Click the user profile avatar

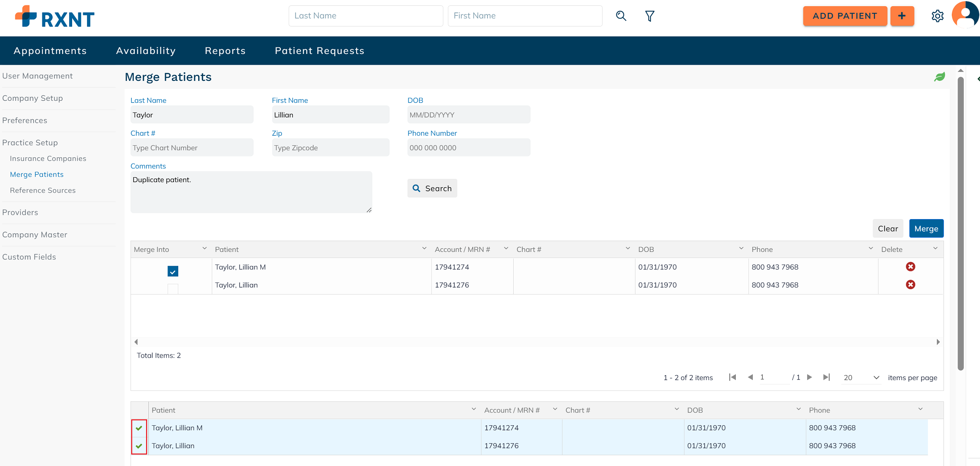(x=965, y=15)
